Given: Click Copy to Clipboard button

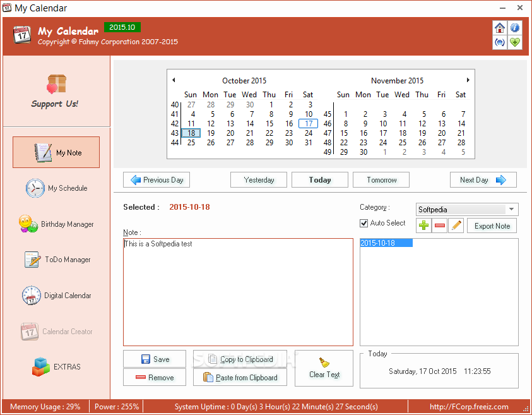Looking at the screenshot, I should click(x=240, y=359).
